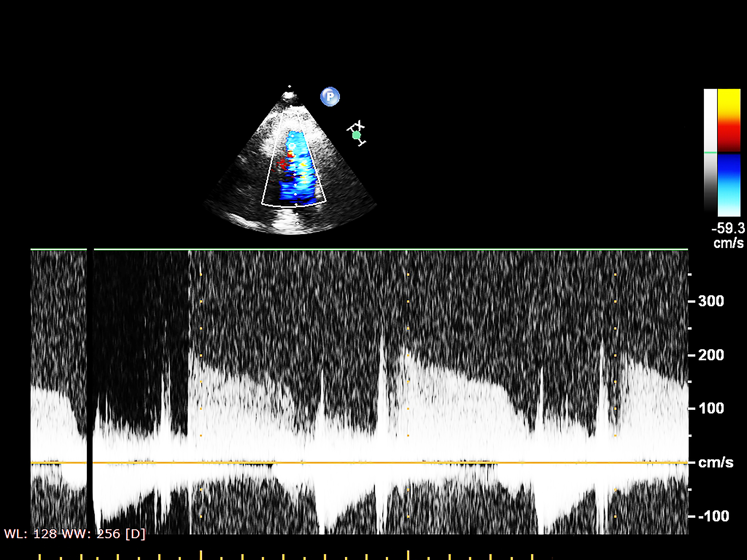Screen dimensions: 747x560
Task: Click the -100 mark on the velocity scale
Action: pos(713,516)
